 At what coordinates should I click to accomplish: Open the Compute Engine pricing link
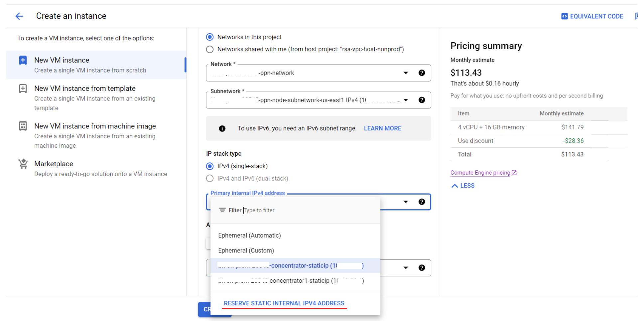point(480,173)
